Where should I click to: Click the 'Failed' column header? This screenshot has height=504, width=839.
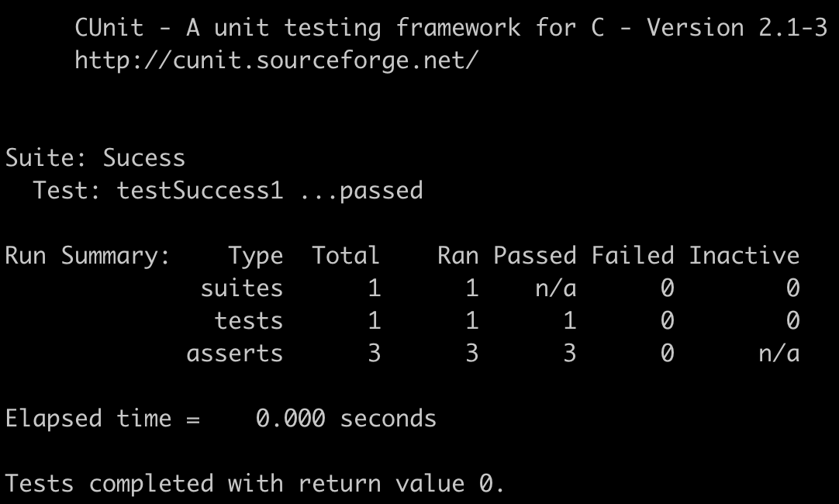(633, 255)
